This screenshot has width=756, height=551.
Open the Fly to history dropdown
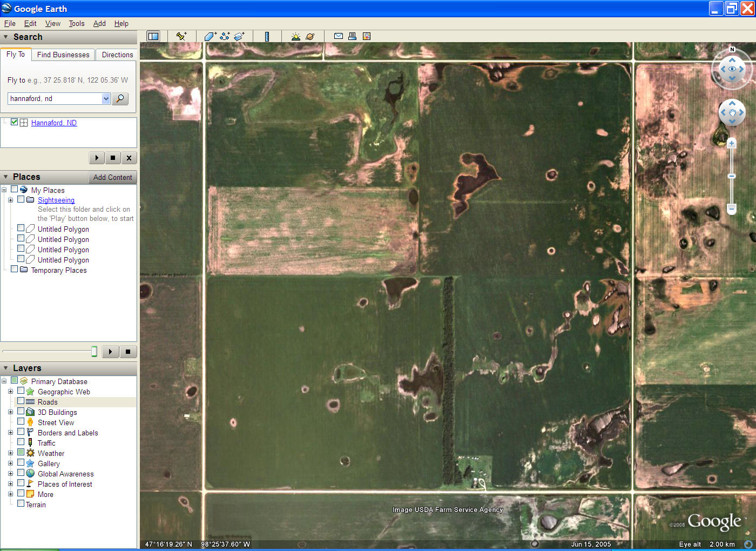[106, 98]
